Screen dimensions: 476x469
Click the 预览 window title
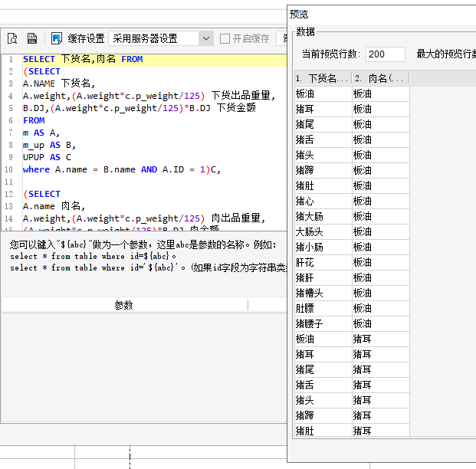point(299,15)
